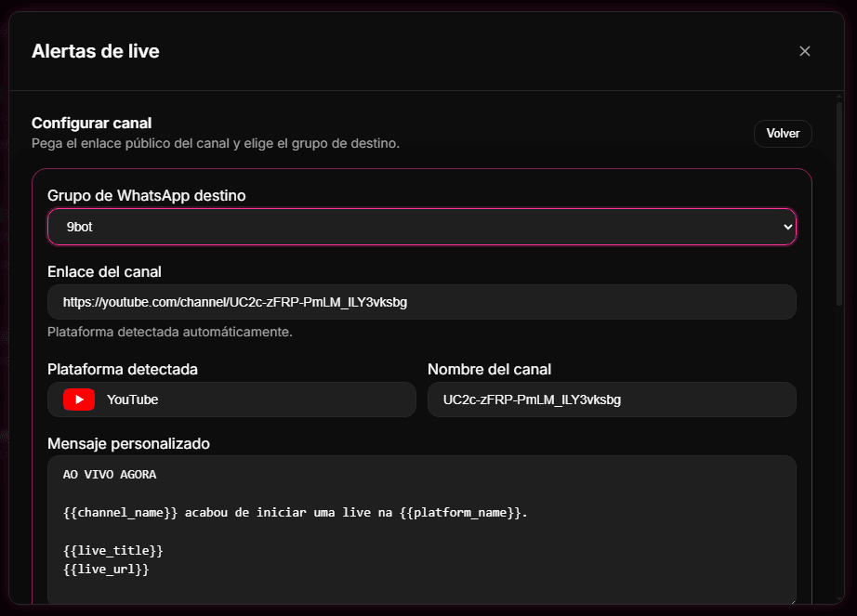Click the 'Plataforma detectada' label

pyautogui.click(x=123, y=370)
